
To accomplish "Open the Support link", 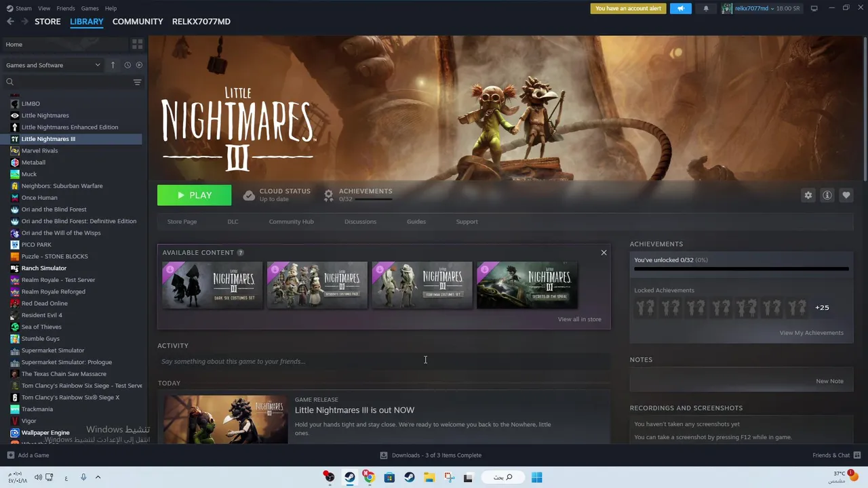I will [467, 222].
